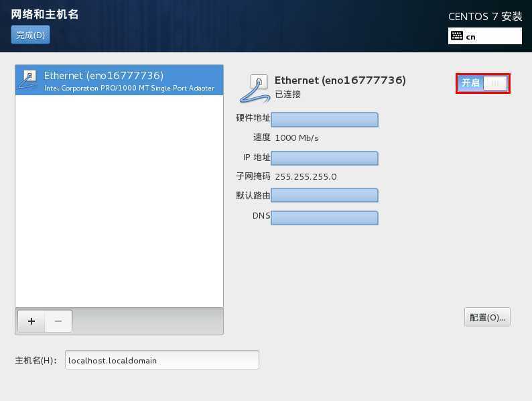Image resolution: width=532 pixels, height=401 pixels.
Task: Click the 已连接 connected status text
Action: [x=287, y=95]
